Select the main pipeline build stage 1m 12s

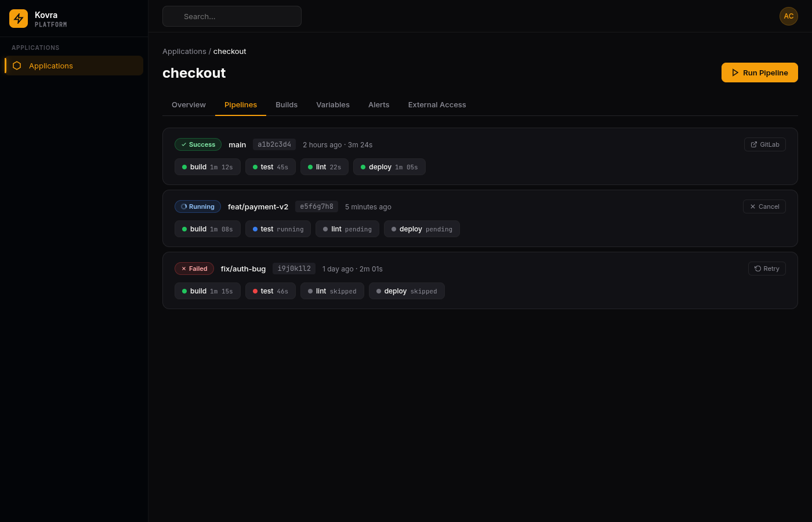[208, 167]
